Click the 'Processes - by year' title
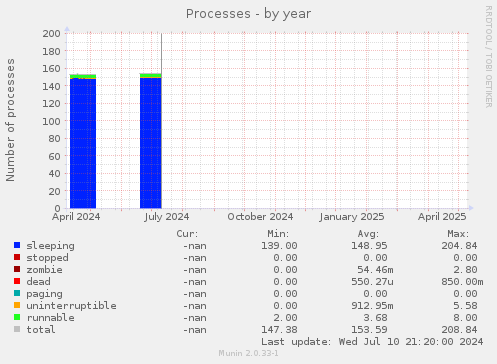This screenshot has width=497, height=364. (x=248, y=14)
